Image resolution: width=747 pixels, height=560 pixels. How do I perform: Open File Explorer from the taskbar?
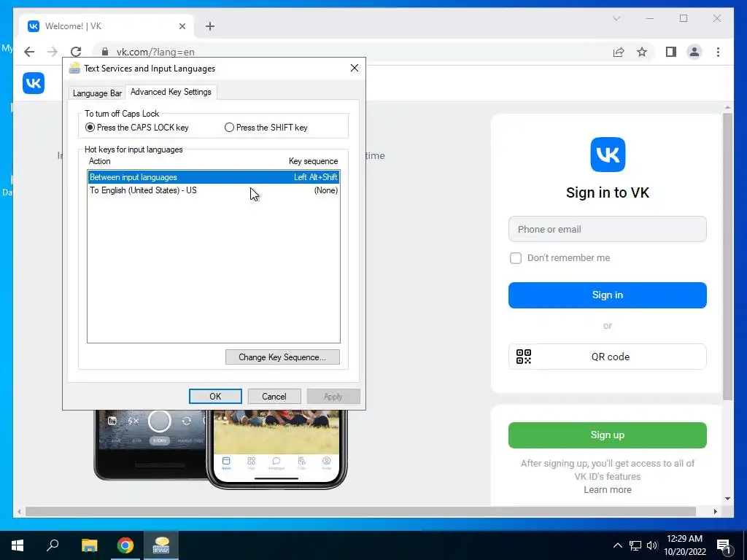[89, 545]
